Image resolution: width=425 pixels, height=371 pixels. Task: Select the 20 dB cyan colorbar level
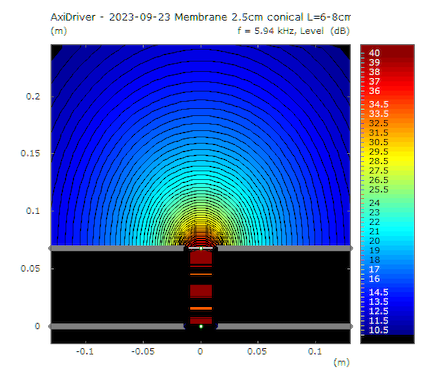click(x=374, y=241)
